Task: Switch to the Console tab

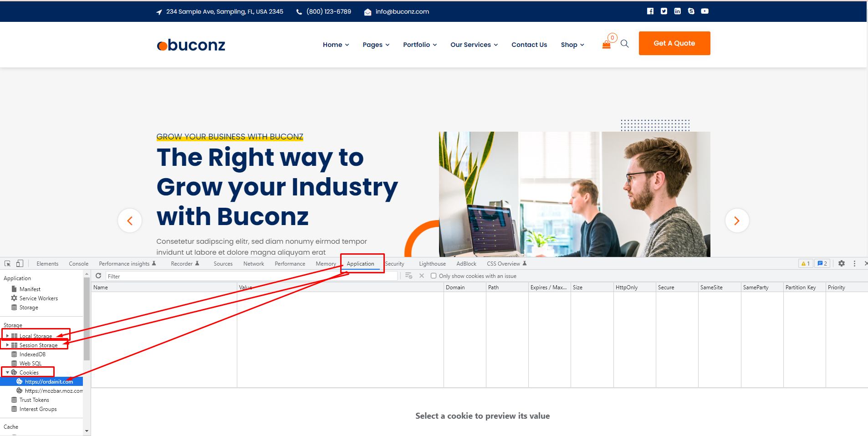Action: (79, 264)
